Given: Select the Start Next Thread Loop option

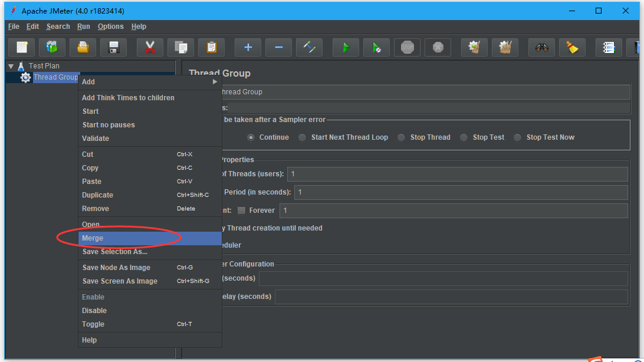Looking at the screenshot, I should 302,137.
